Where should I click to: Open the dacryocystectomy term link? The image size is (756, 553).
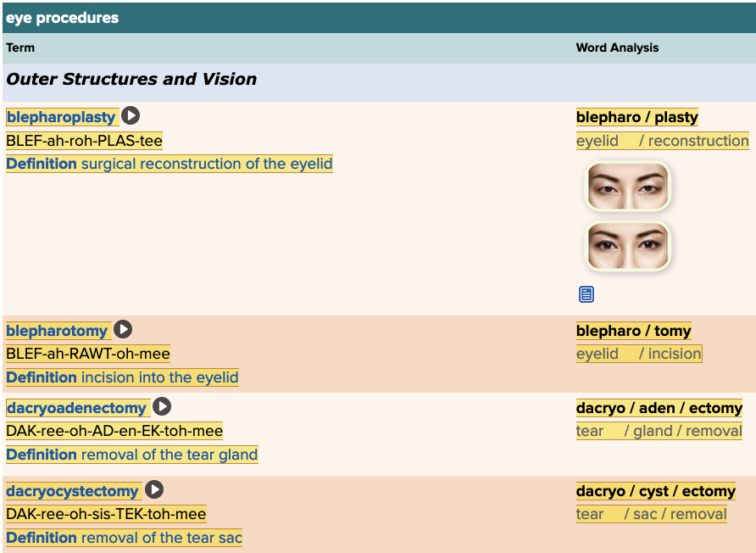72,491
